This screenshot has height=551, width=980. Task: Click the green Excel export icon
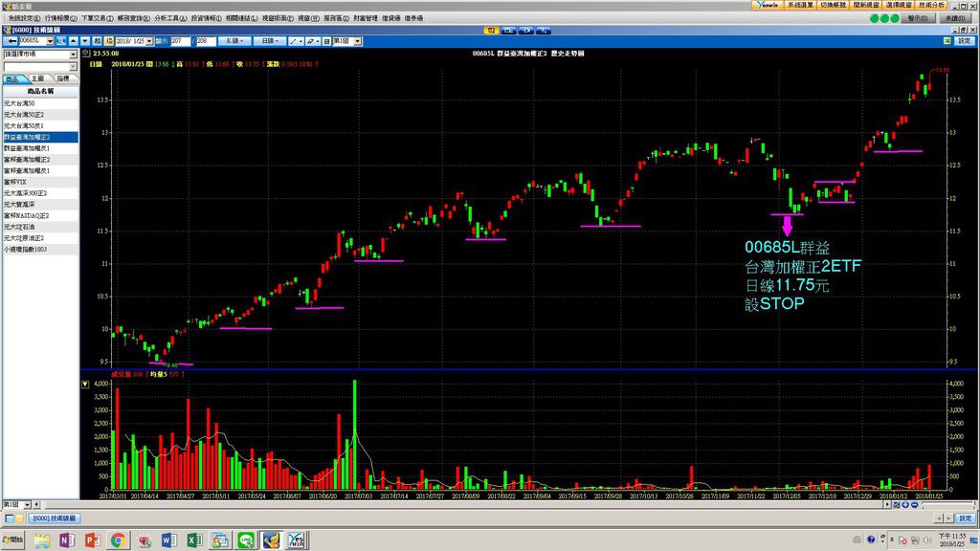click(947, 41)
